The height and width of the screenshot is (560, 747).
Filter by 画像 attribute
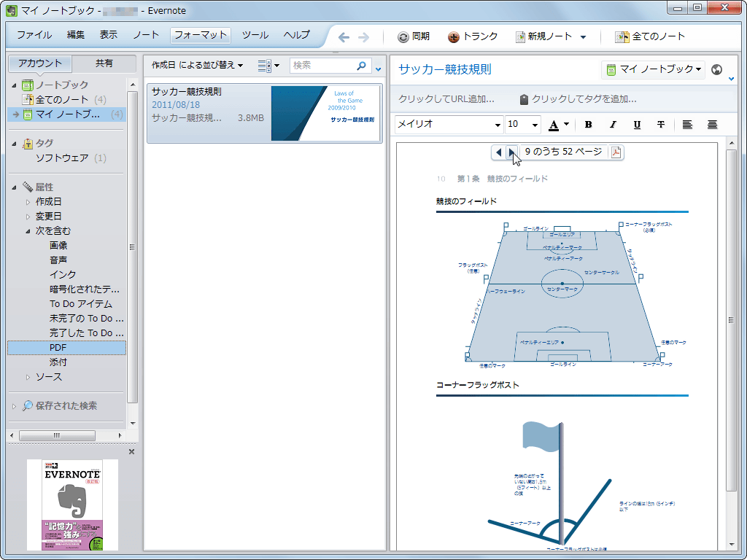[x=58, y=246]
